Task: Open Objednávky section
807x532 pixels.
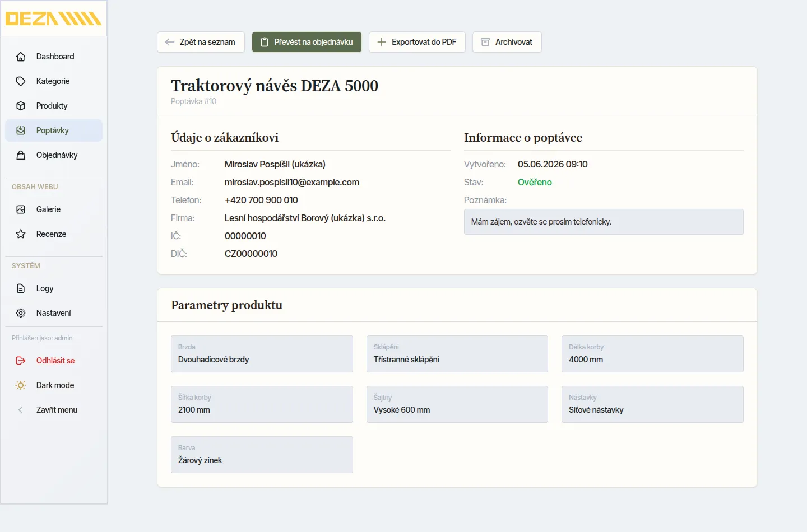Action: pyautogui.click(x=54, y=155)
